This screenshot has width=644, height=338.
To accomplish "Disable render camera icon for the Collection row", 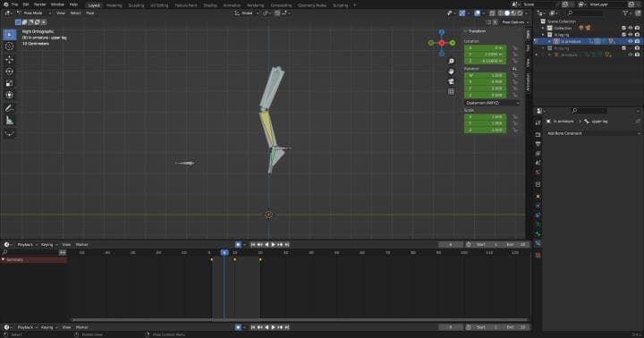I will 637,29.
